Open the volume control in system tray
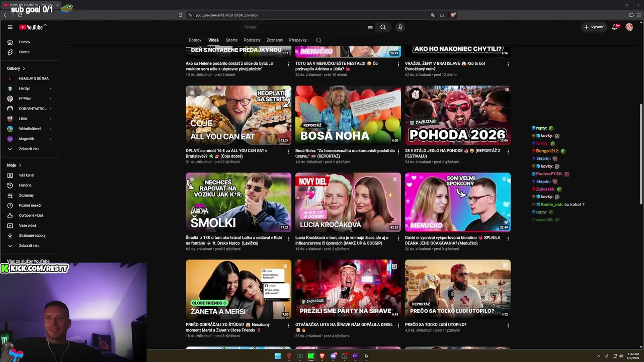This screenshot has width=644, height=362. (x=621, y=356)
